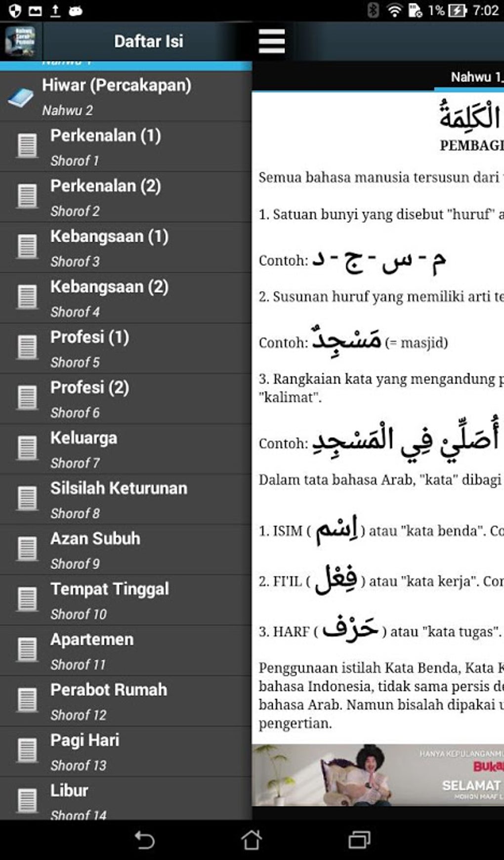This screenshot has height=860, width=504.
Task: Tap the page icon next to Perkenalan (1)
Action: coord(27,146)
